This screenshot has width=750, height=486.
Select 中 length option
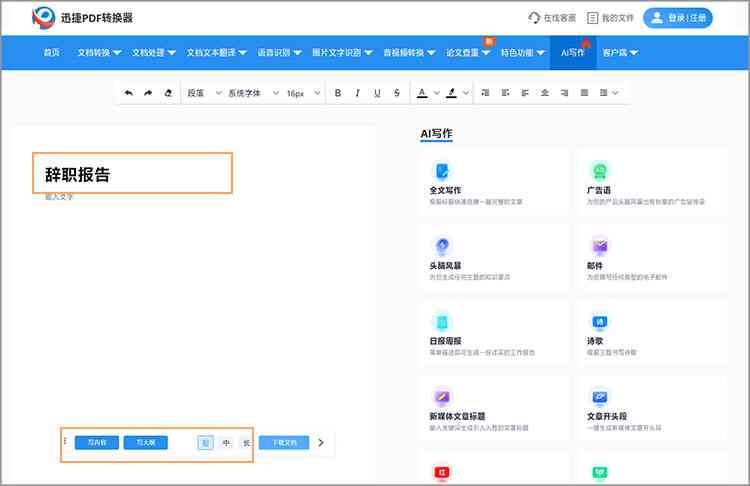click(x=226, y=443)
